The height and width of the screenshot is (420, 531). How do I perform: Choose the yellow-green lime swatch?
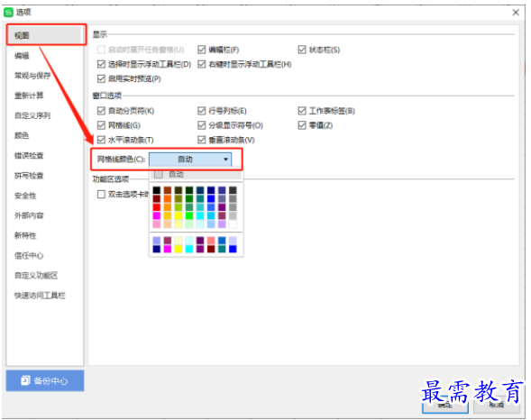click(179, 207)
